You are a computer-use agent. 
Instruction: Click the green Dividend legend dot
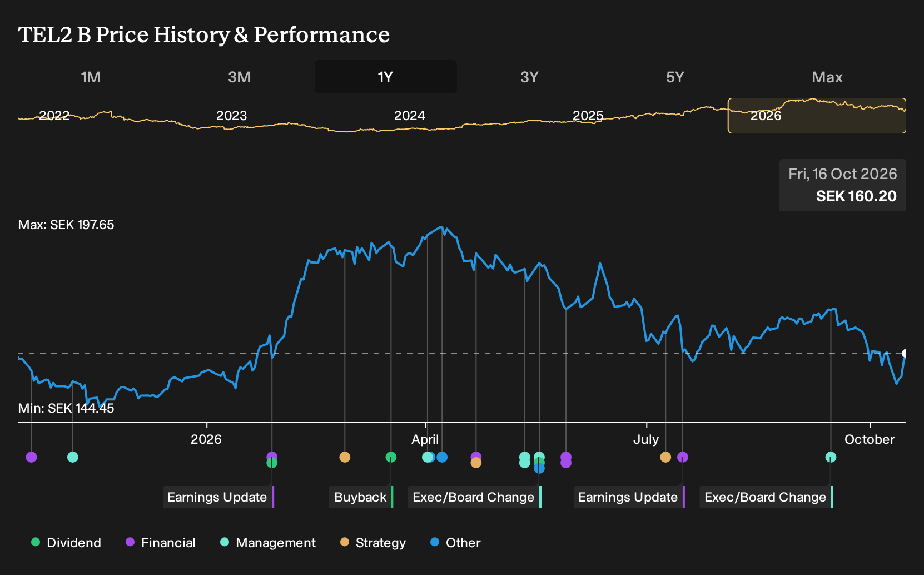36,542
